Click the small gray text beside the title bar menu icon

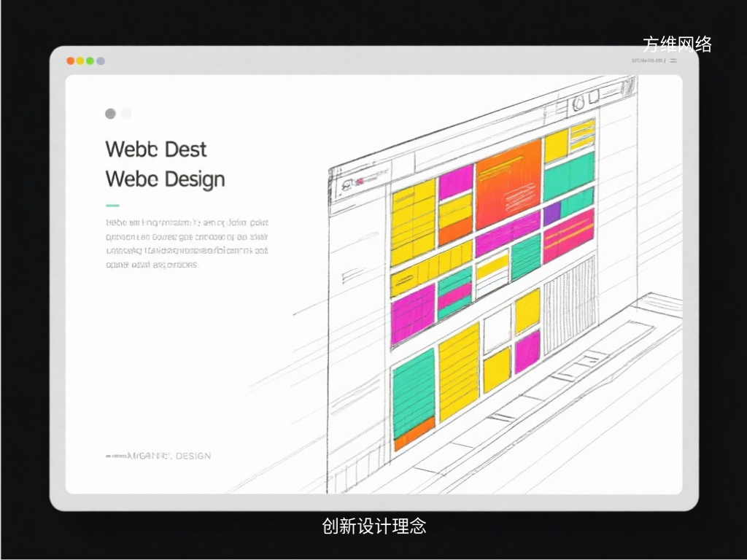(x=647, y=61)
